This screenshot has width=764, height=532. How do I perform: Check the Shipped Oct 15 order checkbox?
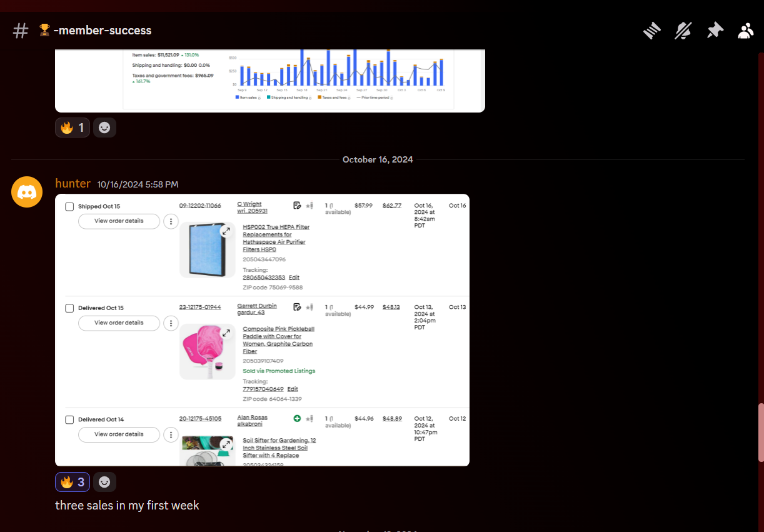[x=69, y=206]
